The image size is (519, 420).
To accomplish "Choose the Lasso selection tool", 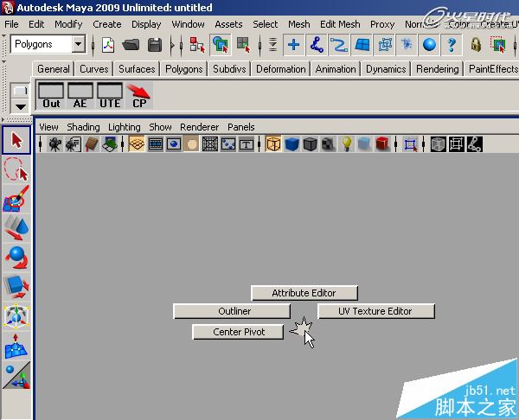I will pos(16,169).
